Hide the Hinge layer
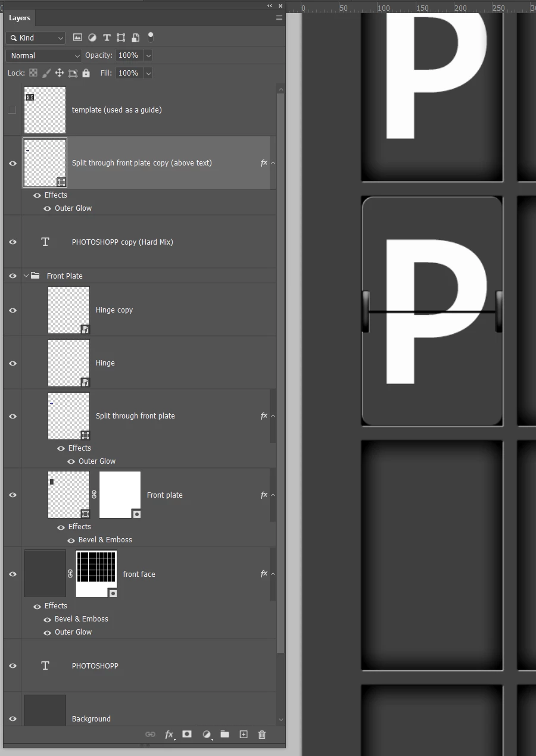Screen dimensions: 536x756 tap(13, 363)
